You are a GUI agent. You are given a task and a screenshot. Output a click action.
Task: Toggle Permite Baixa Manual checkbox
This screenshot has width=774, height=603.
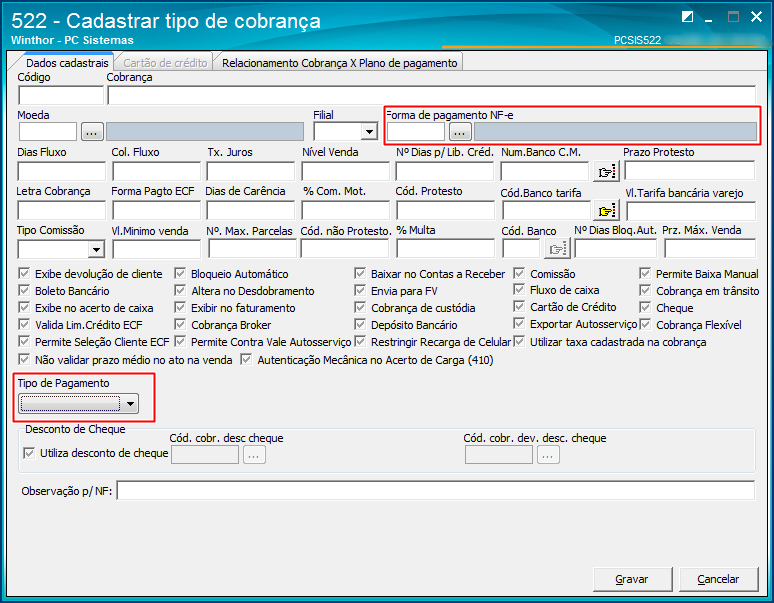645,273
